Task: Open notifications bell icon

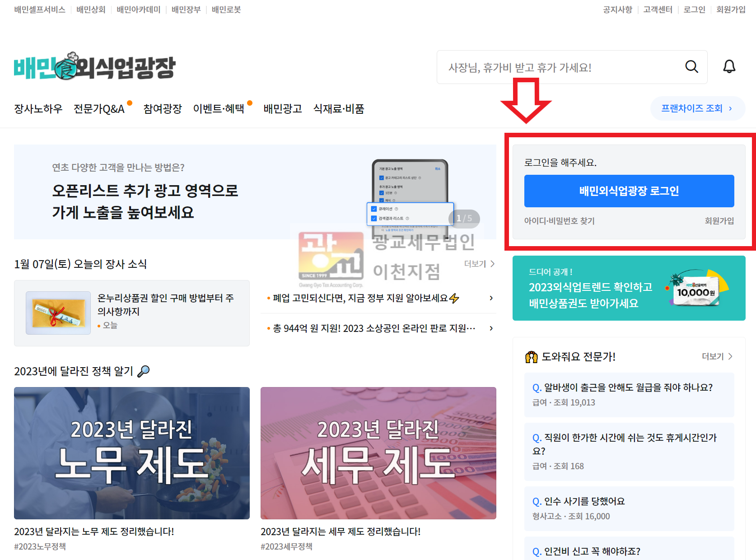Action: [729, 67]
